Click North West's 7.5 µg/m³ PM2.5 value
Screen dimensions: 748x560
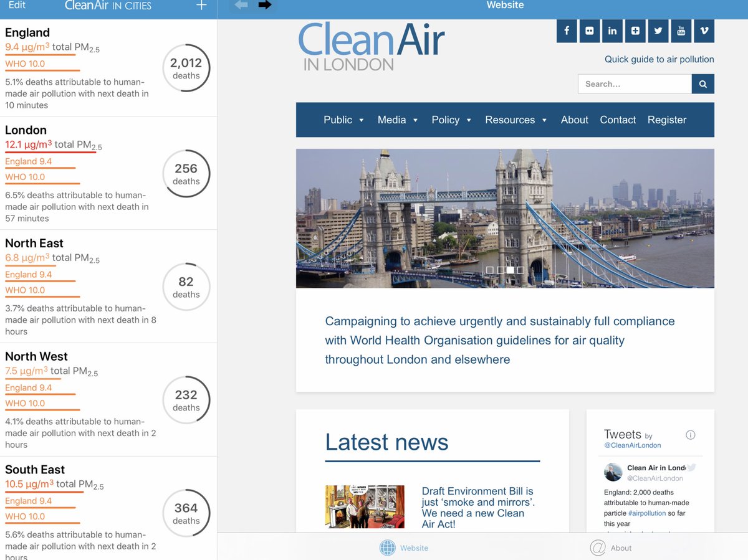click(52, 372)
